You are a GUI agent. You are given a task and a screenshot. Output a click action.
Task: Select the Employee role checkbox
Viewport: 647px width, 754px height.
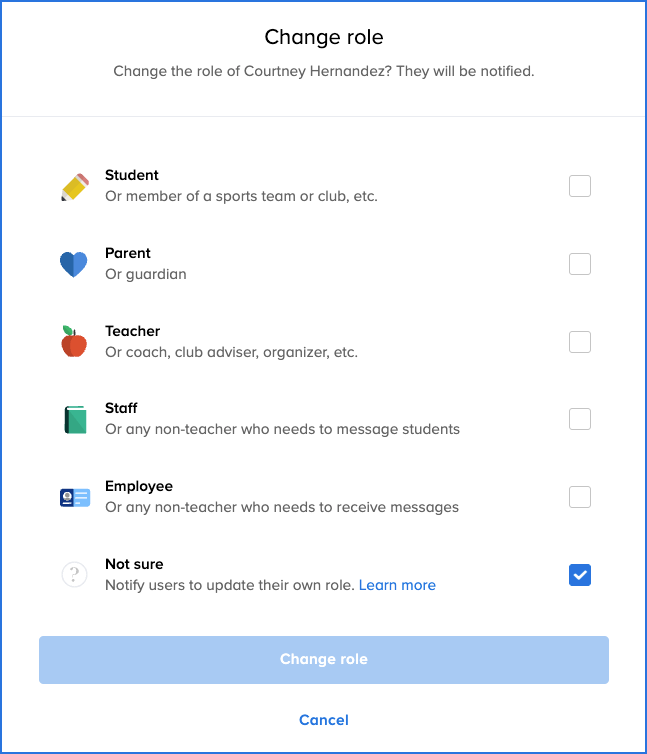(580, 497)
